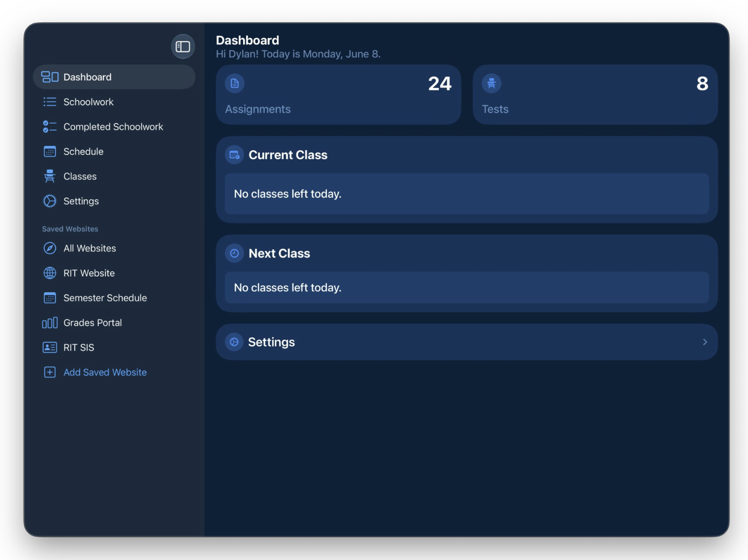Click the All Websites compass icon
Viewport: 748px width, 560px height.
50,248
